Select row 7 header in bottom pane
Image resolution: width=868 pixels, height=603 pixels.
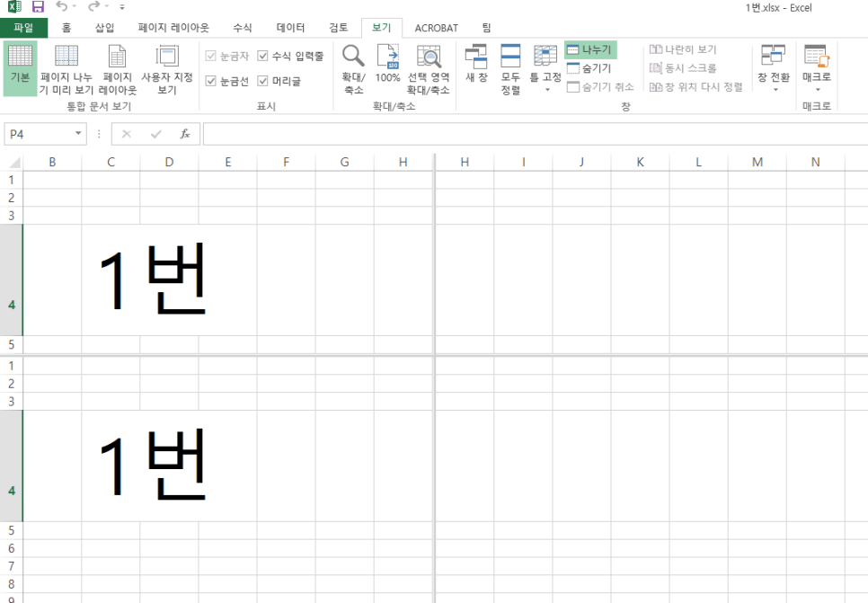click(11, 566)
